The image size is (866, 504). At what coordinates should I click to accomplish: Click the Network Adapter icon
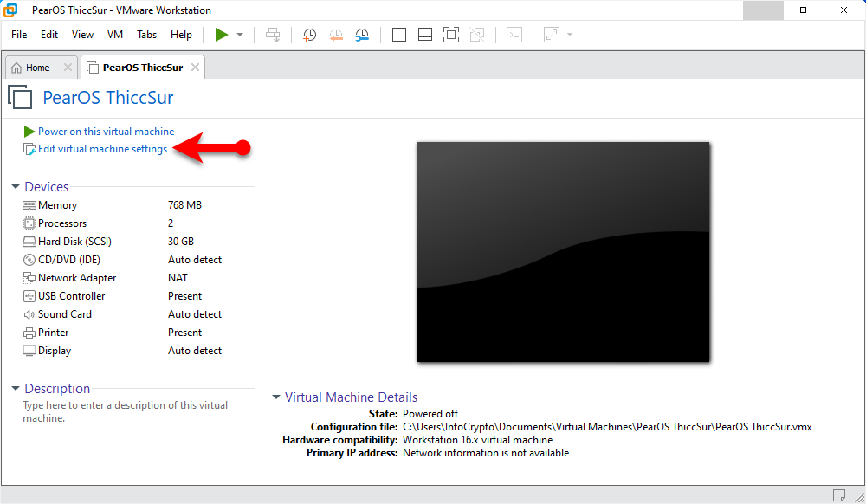pyautogui.click(x=29, y=278)
